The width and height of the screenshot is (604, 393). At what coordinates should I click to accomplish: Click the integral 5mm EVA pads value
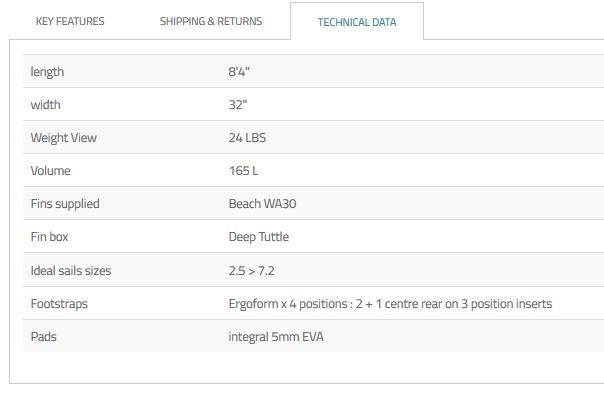(276, 337)
